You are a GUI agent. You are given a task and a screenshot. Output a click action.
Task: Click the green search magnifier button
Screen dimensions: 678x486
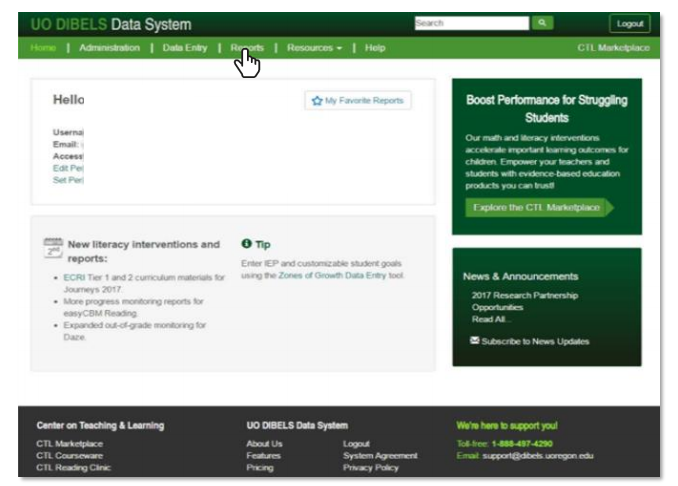pos(542,23)
